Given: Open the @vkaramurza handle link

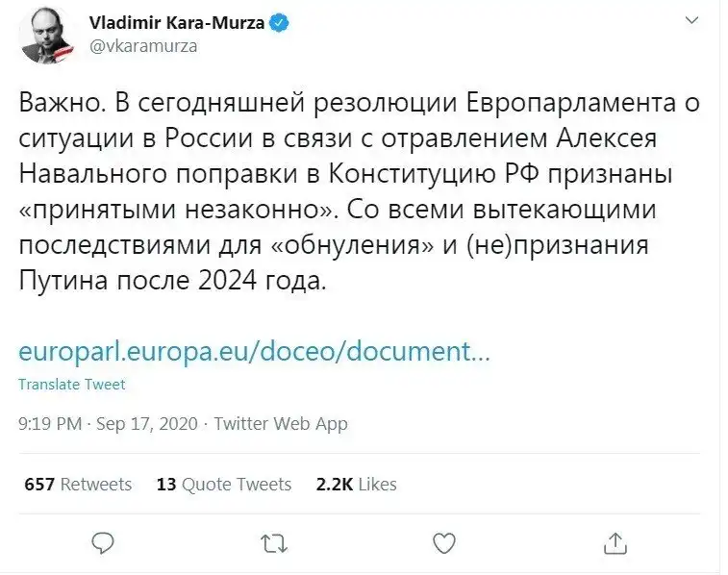Looking at the screenshot, I should [143, 46].
